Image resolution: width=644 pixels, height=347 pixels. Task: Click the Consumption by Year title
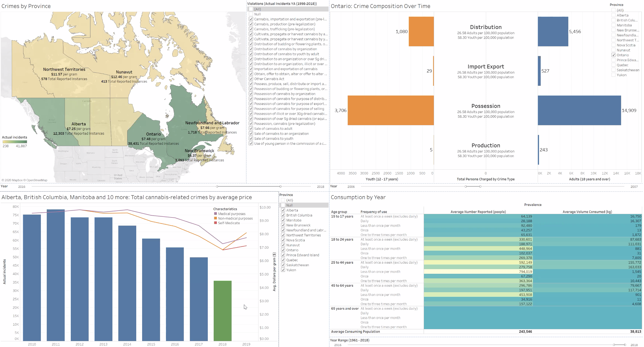tap(358, 197)
